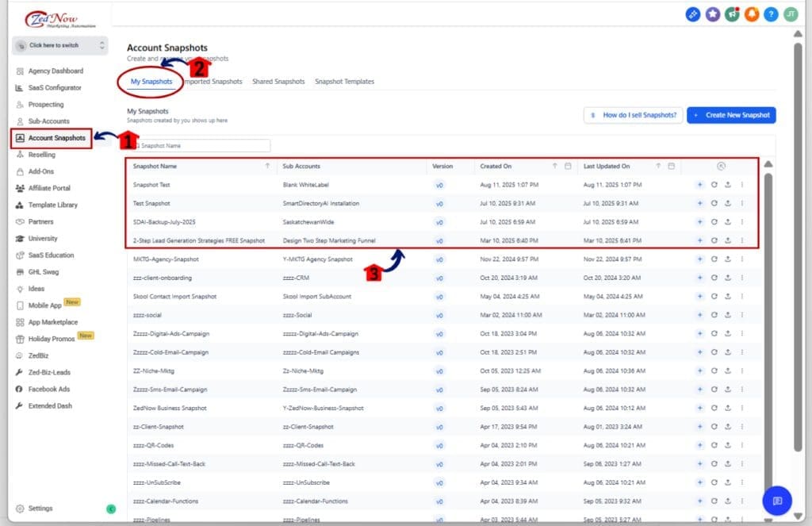Click the history clock icon in table header
Image resolution: width=812 pixels, height=526 pixels.
pyautogui.click(x=721, y=166)
